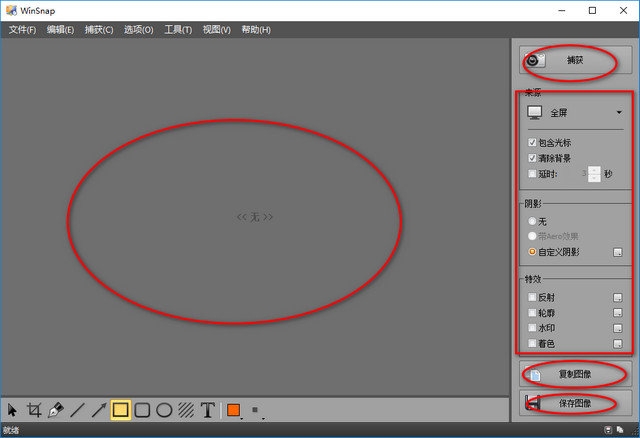Click the 复制图像 button

tap(576, 374)
